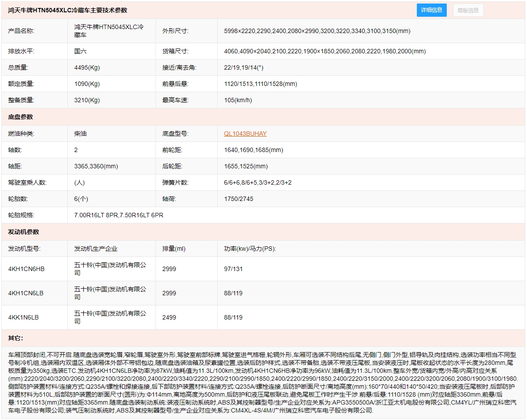Click the 底盘参数 section header
The height and width of the screenshot is (420, 527).
coord(21,117)
